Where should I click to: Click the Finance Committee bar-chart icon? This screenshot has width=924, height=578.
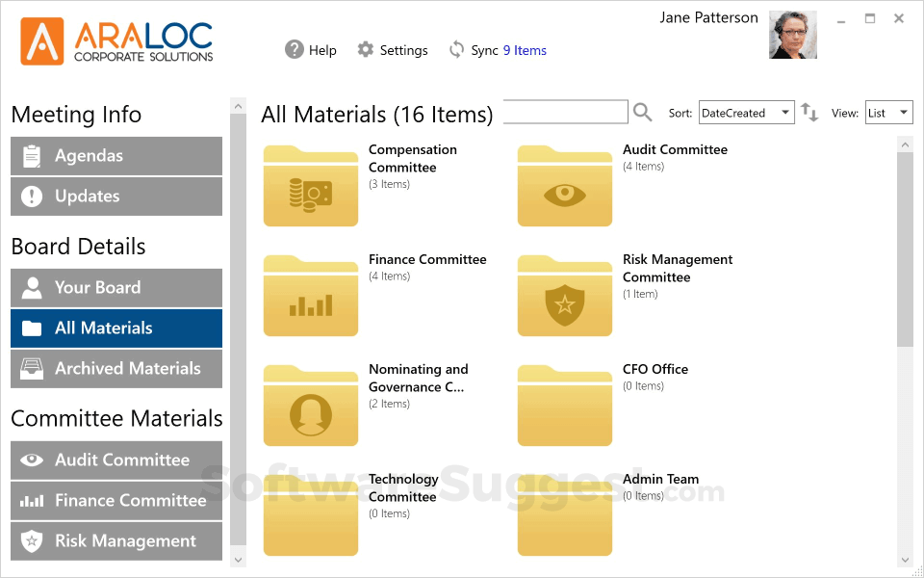click(x=30, y=500)
